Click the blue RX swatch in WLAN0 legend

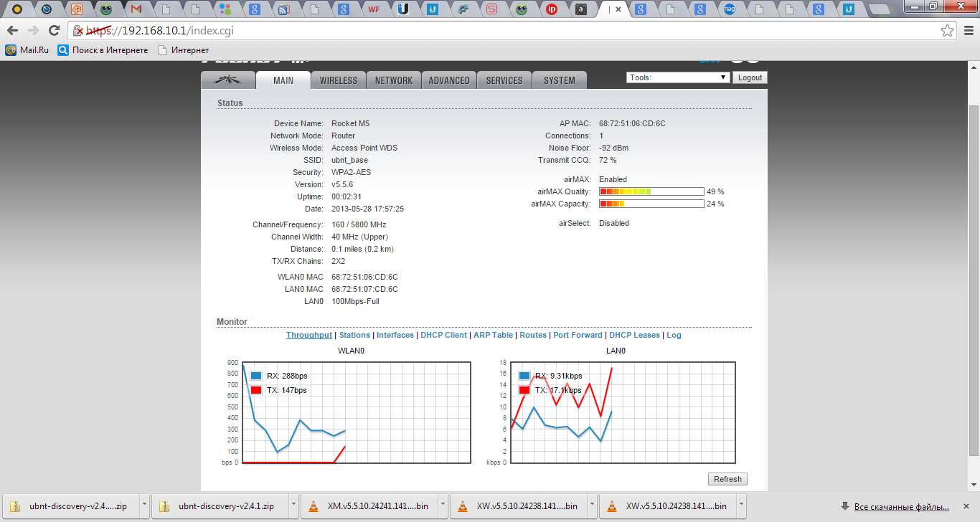tap(256, 376)
